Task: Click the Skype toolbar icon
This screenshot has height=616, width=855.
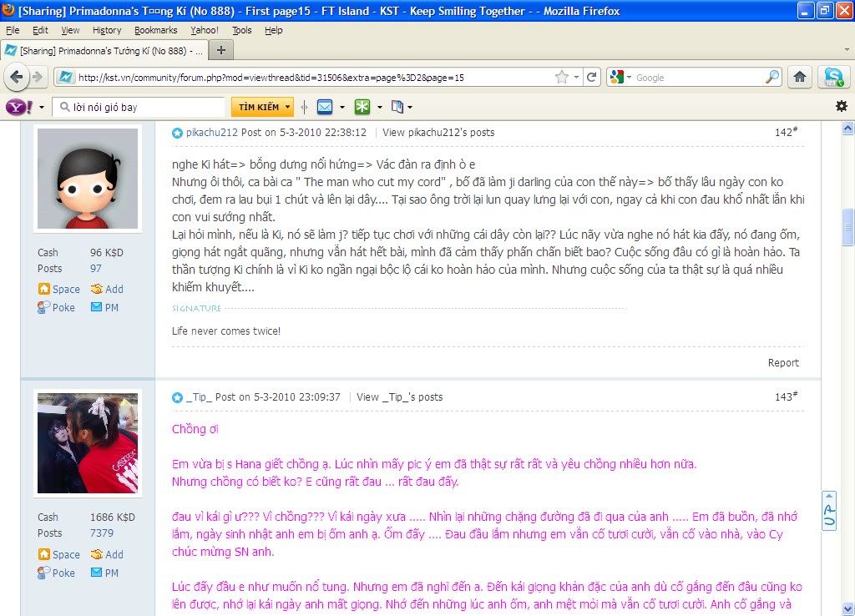Action: point(833,77)
